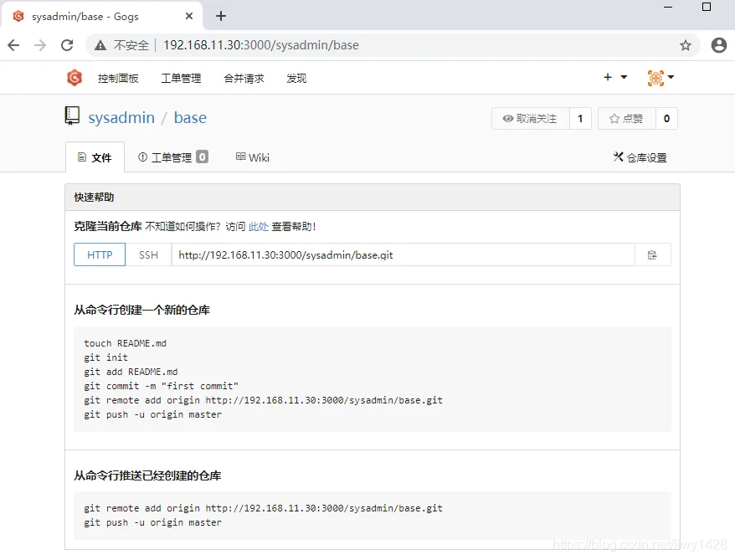Image resolution: width=735 pixels, height=560 pixels.
Task: Click the Gogs logo in navbar
Action: click(x=74, y=78)
